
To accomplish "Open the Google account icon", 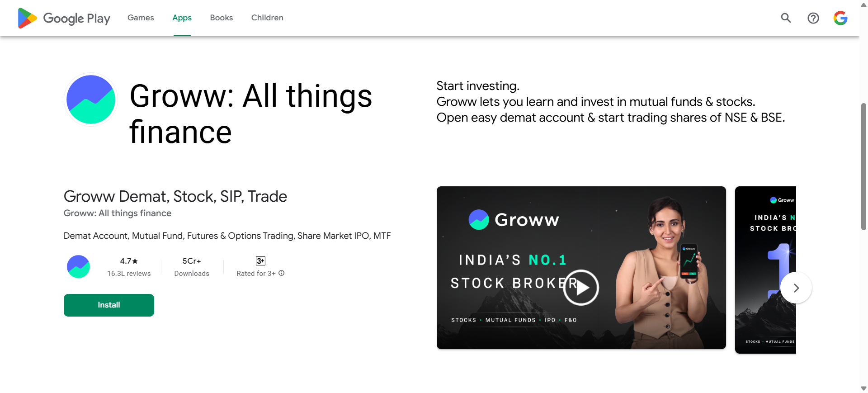I will (840, 18).
